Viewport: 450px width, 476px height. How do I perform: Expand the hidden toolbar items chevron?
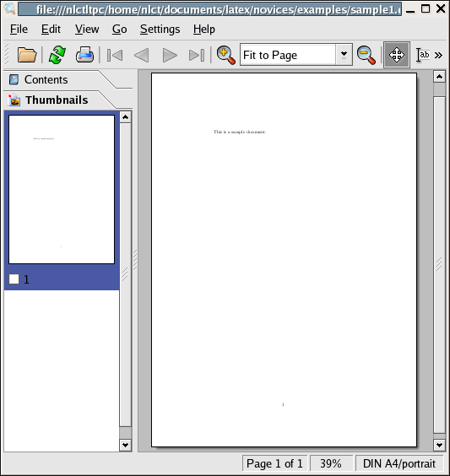pos(438,55)
